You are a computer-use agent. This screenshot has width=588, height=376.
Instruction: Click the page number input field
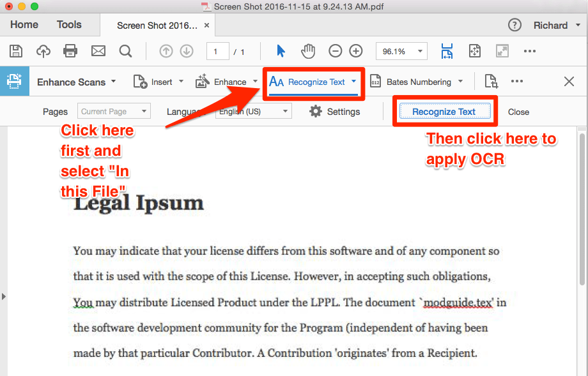click(x=218, y=51)
